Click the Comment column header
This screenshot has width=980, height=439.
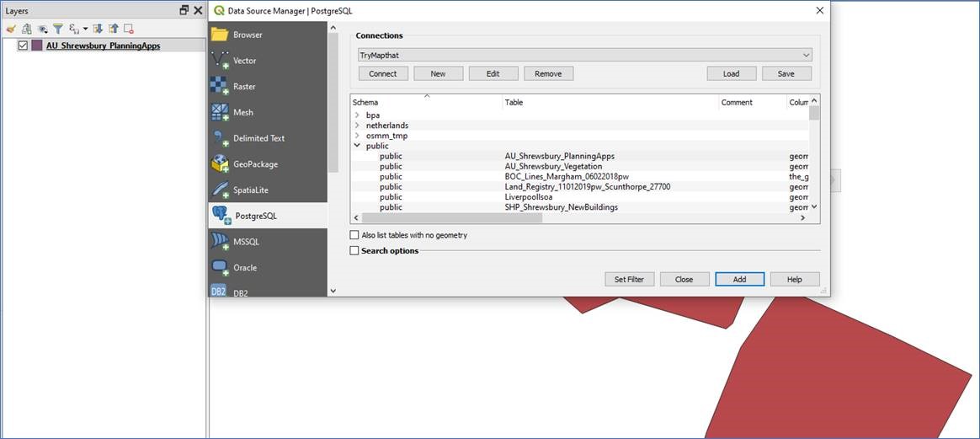[x=752, y=102]
